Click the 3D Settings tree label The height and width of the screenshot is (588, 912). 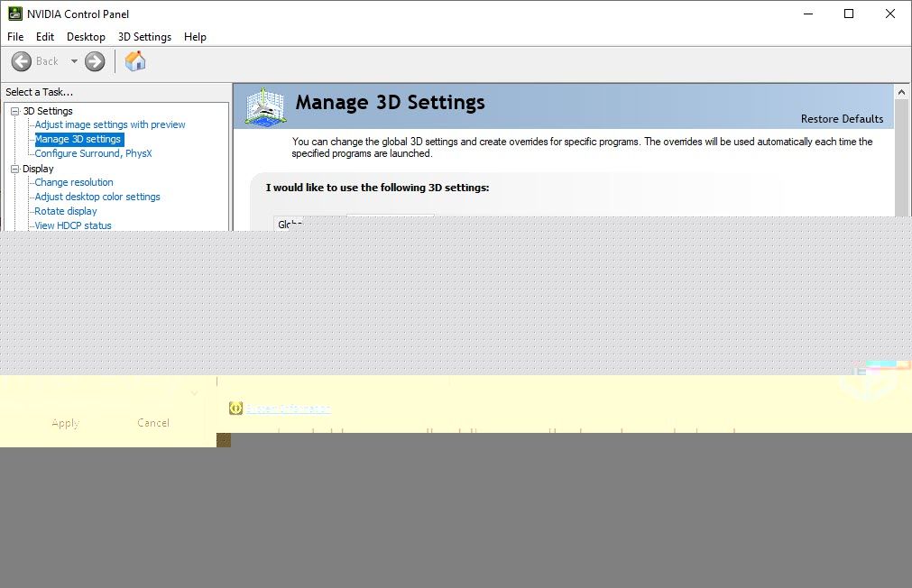tap(48, 111)
